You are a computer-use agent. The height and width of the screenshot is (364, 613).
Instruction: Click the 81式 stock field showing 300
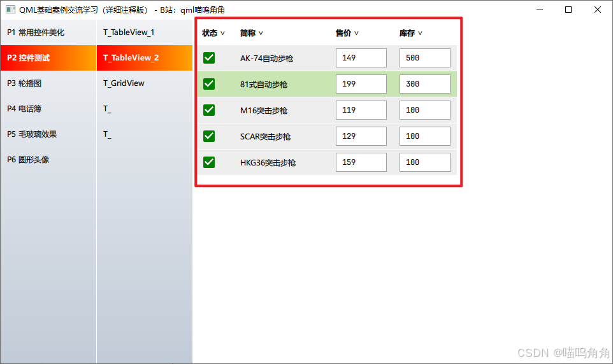pyautogui.click(x=425, y=84)
